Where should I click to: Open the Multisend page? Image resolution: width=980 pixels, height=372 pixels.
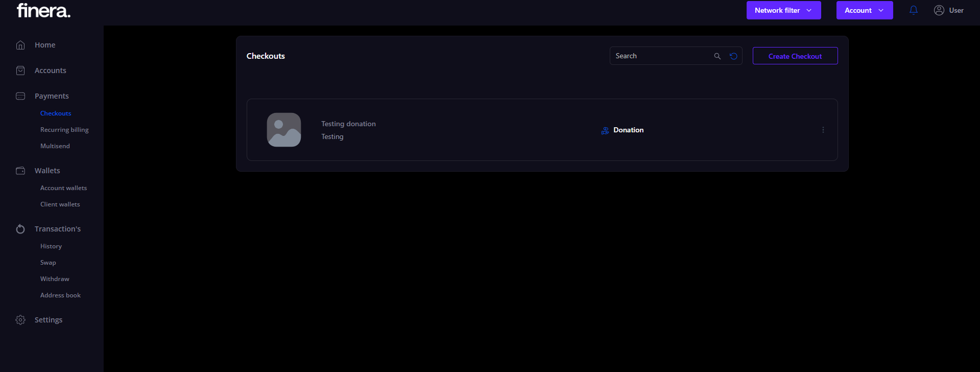(x=55, y=146)
